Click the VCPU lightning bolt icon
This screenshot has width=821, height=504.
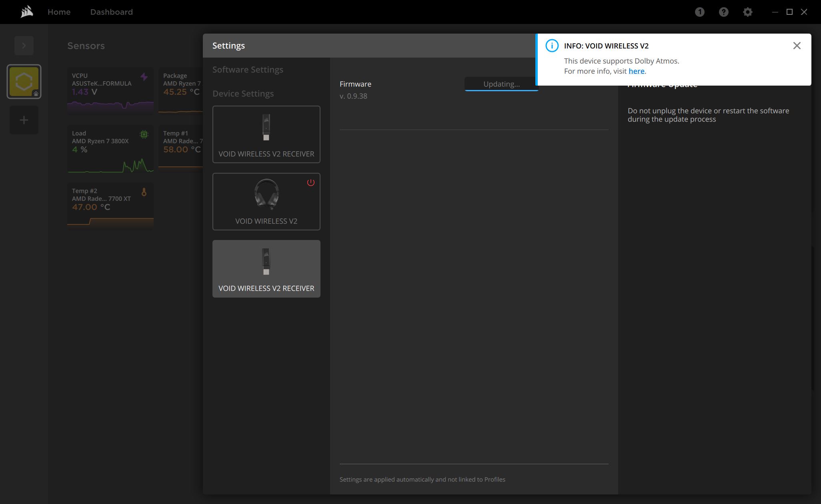pos(144,76)
